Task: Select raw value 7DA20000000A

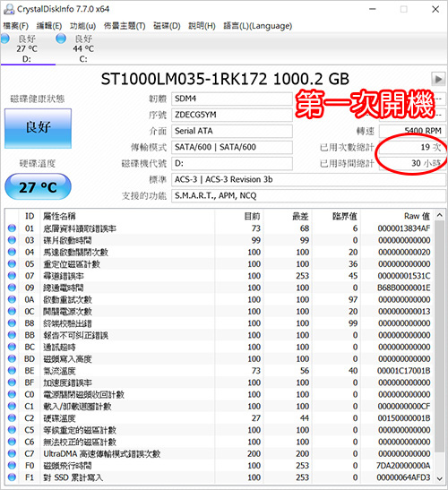Action: pyautogui.click(x=403, y=466)
